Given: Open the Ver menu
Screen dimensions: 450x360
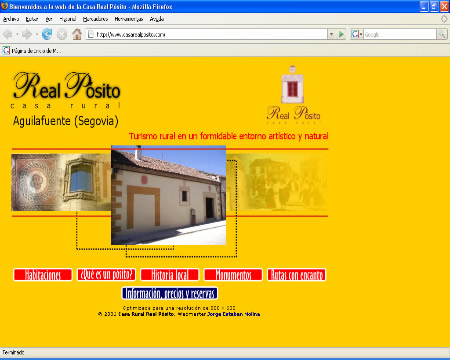Looking at the screenshot, I should point(49,19).
